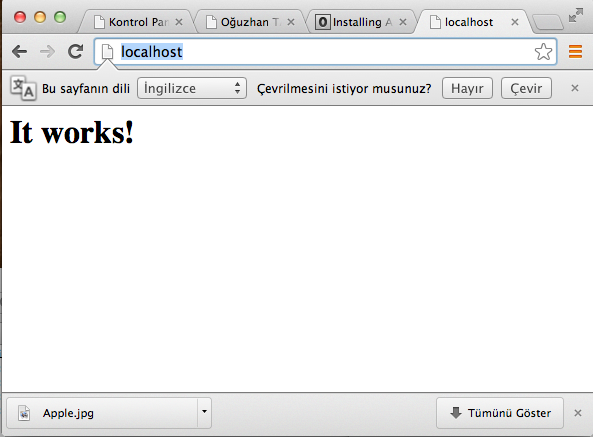Click the Tümünü Göster button
This screenshot has width=593, height=437.
click(500, 413)
